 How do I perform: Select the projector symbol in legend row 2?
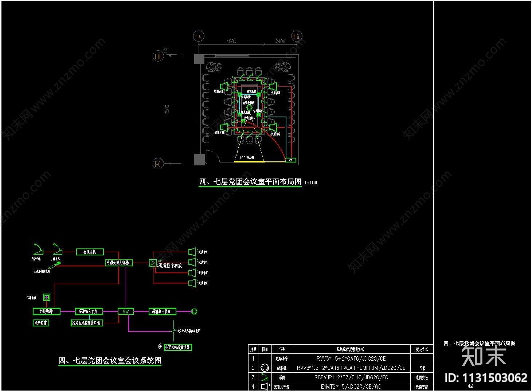(x=265, y=368)
